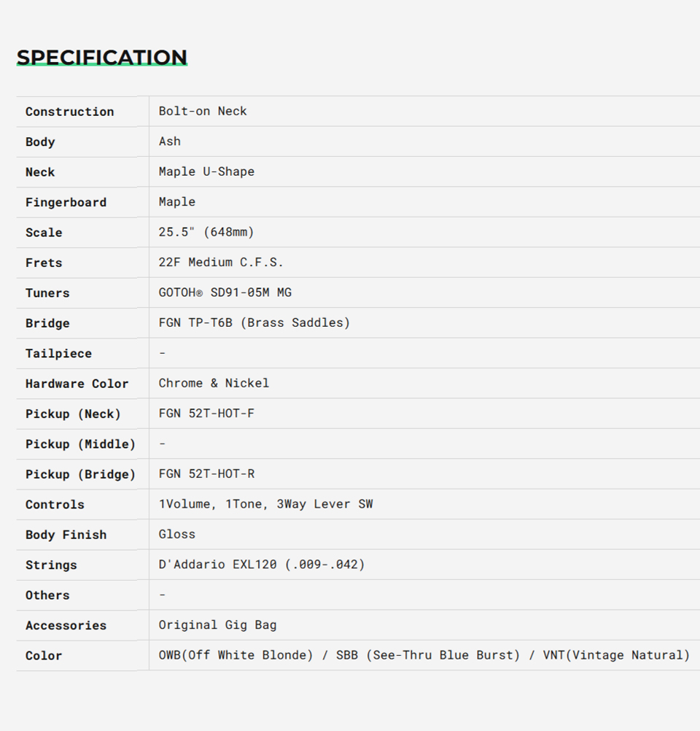Click the Ash body value
Viewport: 700px width, 731px height.
170,142
